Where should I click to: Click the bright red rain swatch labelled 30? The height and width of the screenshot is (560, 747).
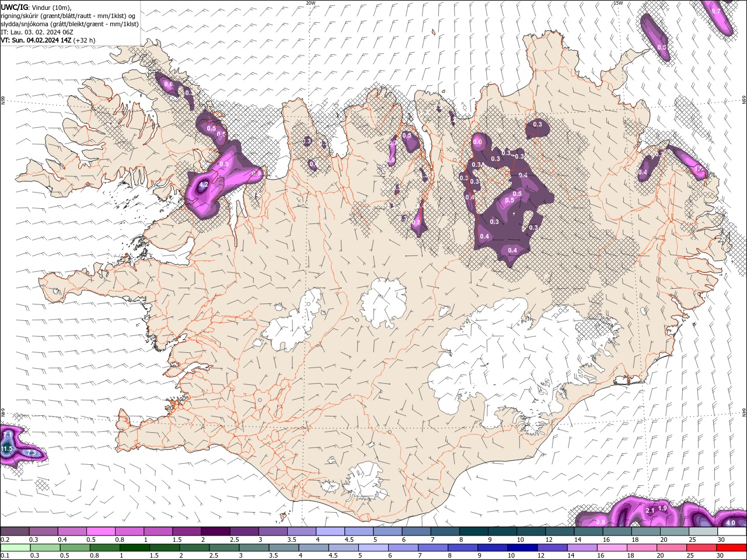[x=731, y=548]
